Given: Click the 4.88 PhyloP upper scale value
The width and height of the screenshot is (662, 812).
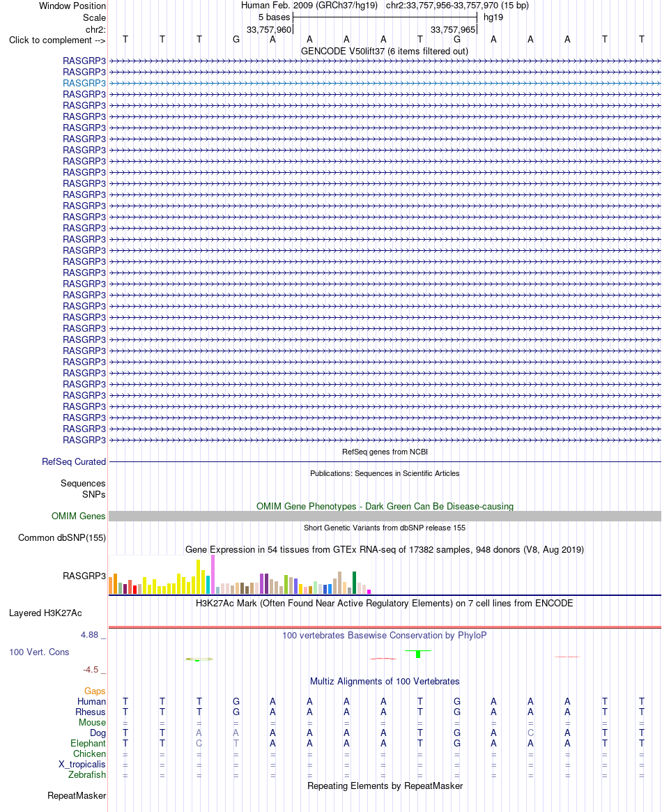Looking at the screenshot, I should pyautogui.click(x=89, y=635).
